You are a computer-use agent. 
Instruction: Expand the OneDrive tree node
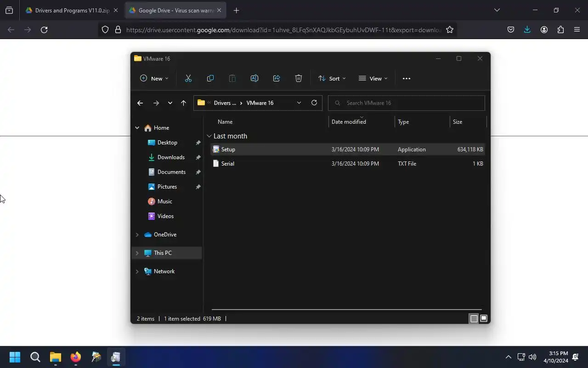tap(137, 235)
